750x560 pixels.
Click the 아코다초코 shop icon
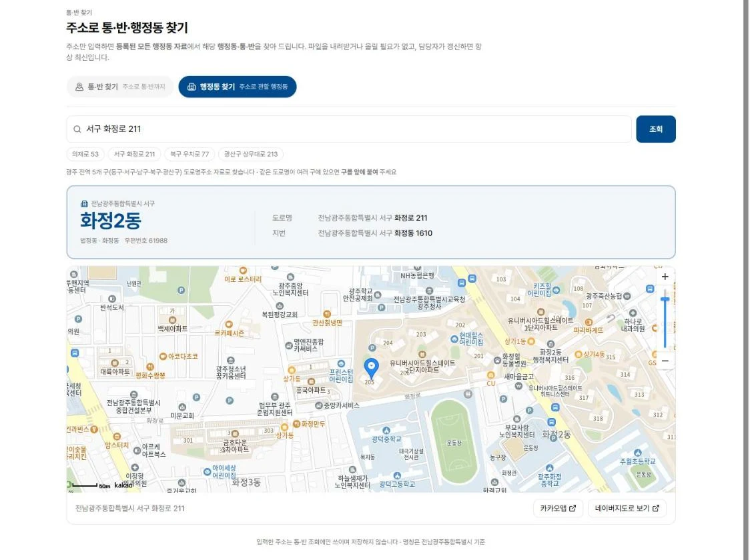click(163, 357)
